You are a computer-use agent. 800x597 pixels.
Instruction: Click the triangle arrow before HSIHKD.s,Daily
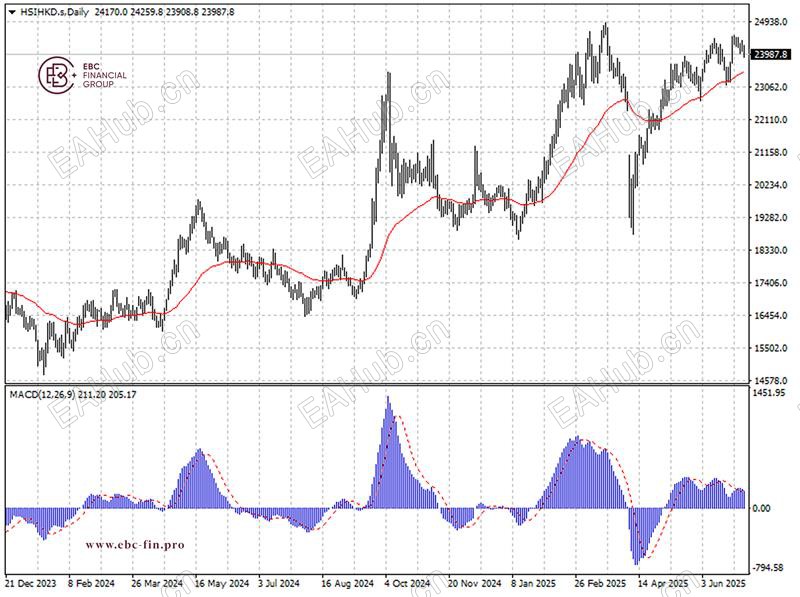click(12, 12)
